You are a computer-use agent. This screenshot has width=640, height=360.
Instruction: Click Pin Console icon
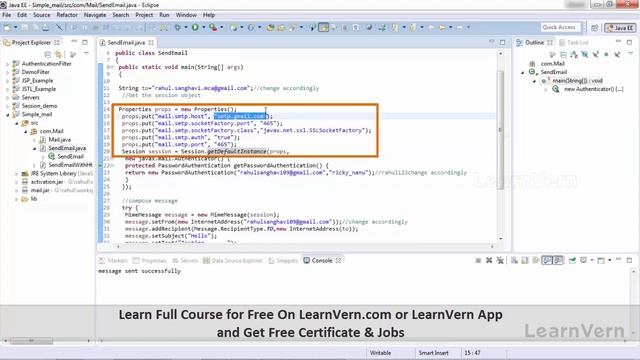[x=572, y=260]
